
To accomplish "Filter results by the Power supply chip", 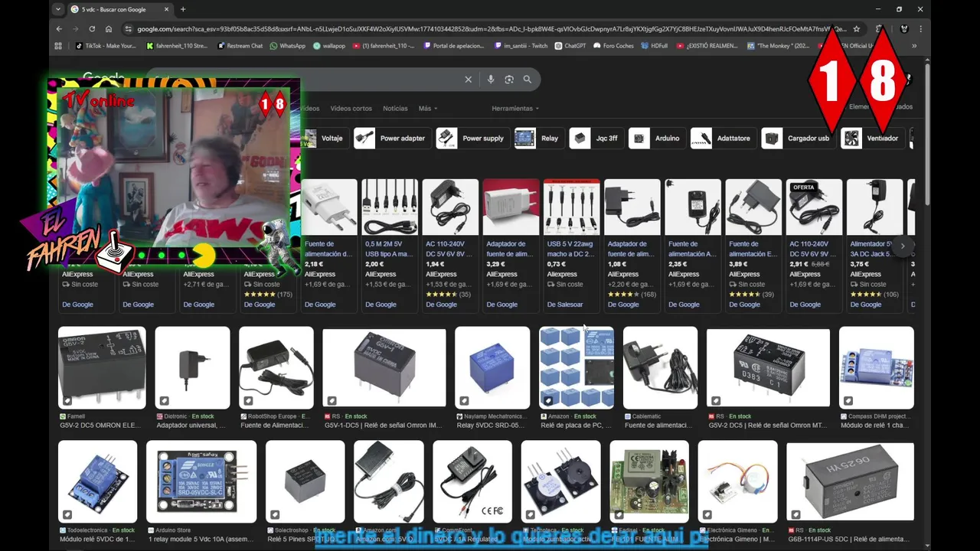I will [x=472, y=139].
